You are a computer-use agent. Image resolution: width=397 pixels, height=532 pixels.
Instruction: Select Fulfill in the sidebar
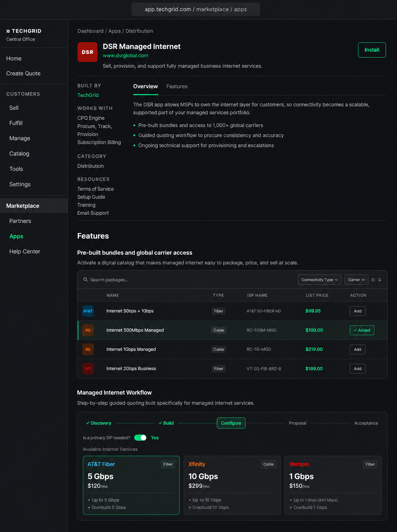[x=16, y=123]
